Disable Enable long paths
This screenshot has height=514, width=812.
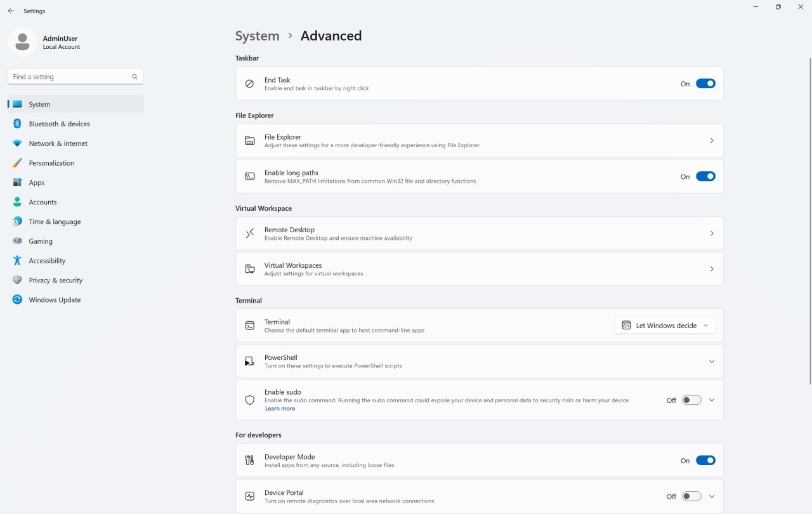pyautogui.click(x=705, y=176)
